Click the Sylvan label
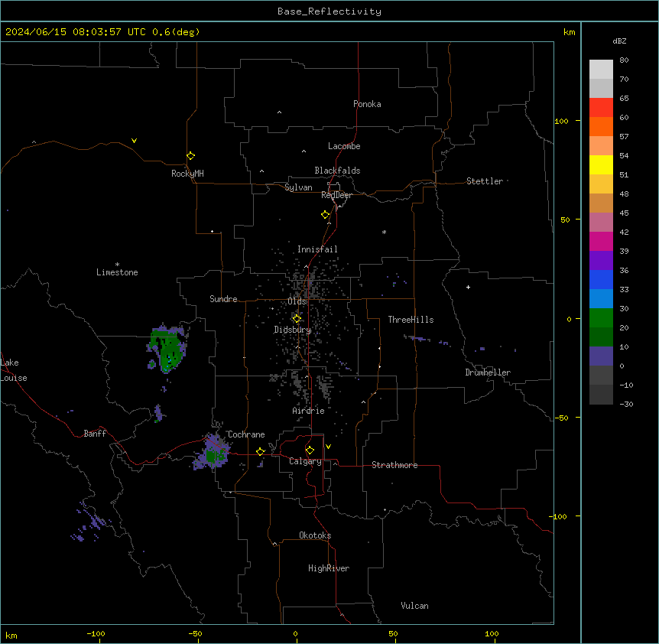Viewport: 659px width, 644px height. [298, 187]
